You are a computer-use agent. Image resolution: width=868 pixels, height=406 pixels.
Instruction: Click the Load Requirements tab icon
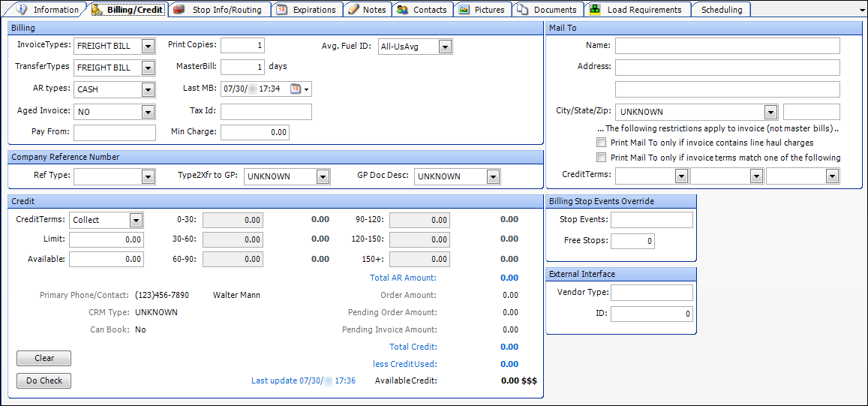[x=595, y=10]
